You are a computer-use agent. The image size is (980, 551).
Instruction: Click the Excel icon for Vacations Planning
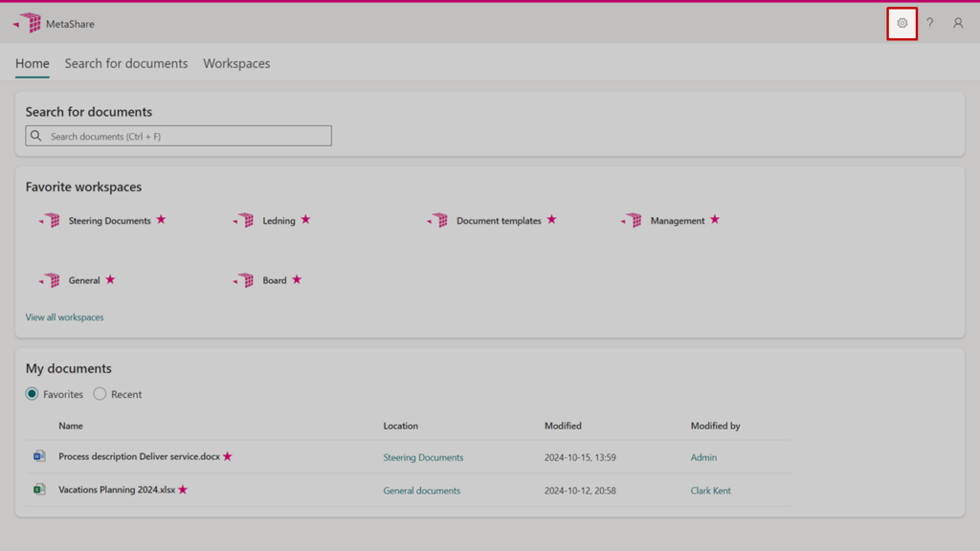click(39, 490)
